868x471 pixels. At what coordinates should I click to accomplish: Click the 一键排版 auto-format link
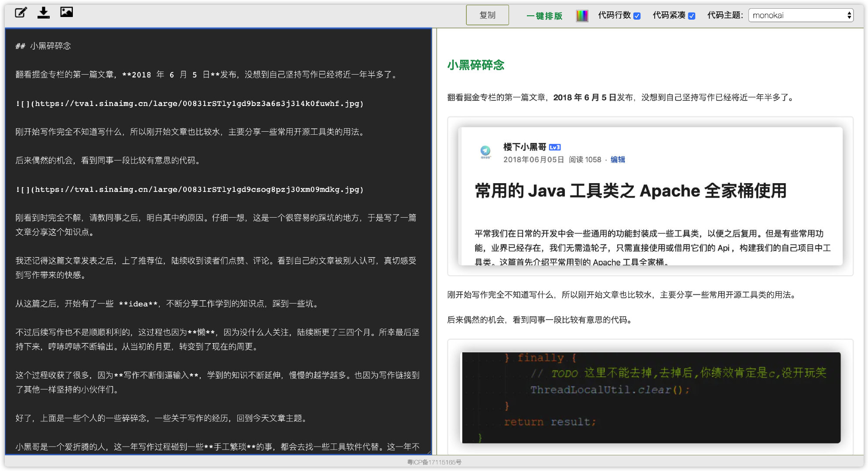point(544,16)
